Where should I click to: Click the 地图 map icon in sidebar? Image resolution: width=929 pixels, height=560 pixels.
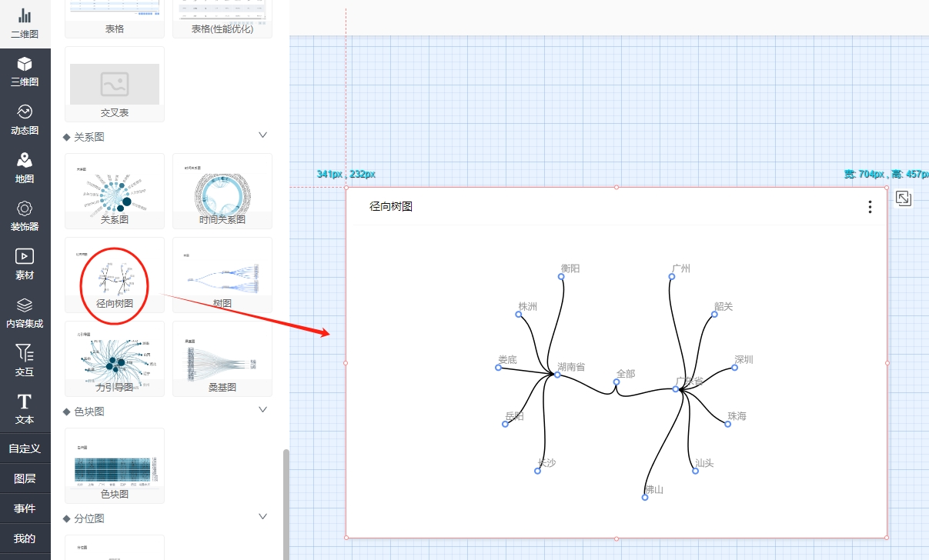pyautogui.click(x=25, y=168)
